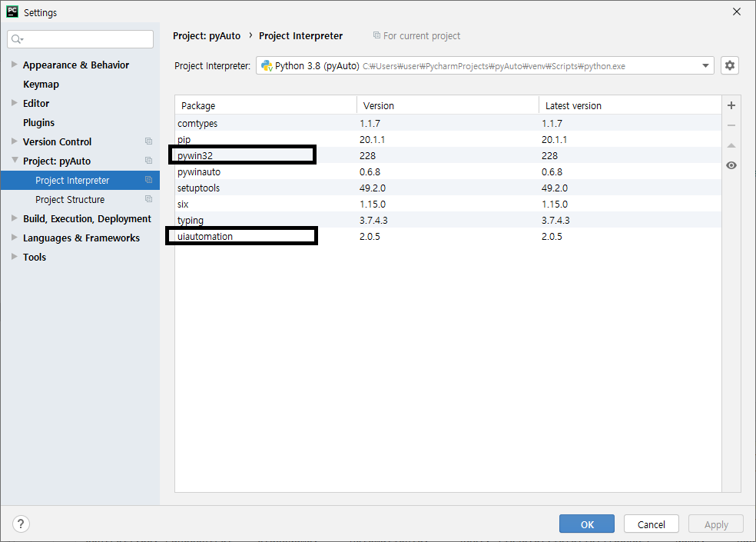The height and width of the screenshot is (542, 756).
Task: Select the six package row
Action: tap(448, 204)
